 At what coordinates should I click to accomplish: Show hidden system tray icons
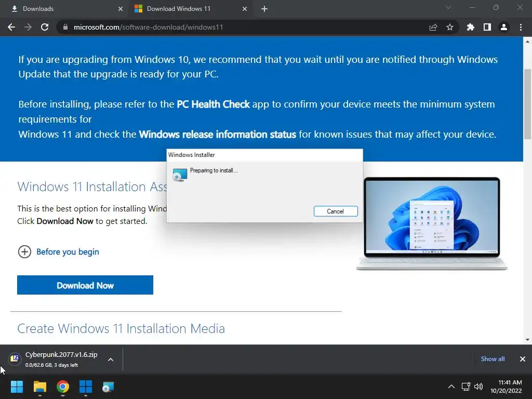pos(451,387)
